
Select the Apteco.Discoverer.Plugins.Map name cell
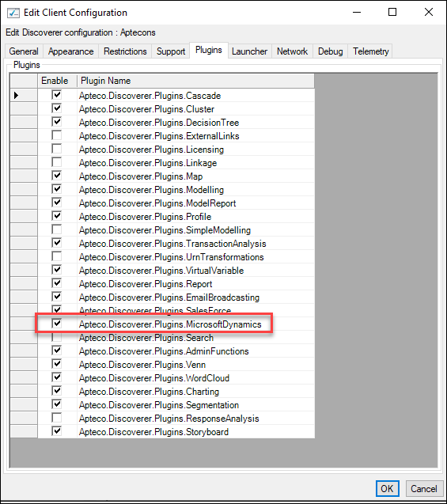pyautogui.click(x=195, y=176)
